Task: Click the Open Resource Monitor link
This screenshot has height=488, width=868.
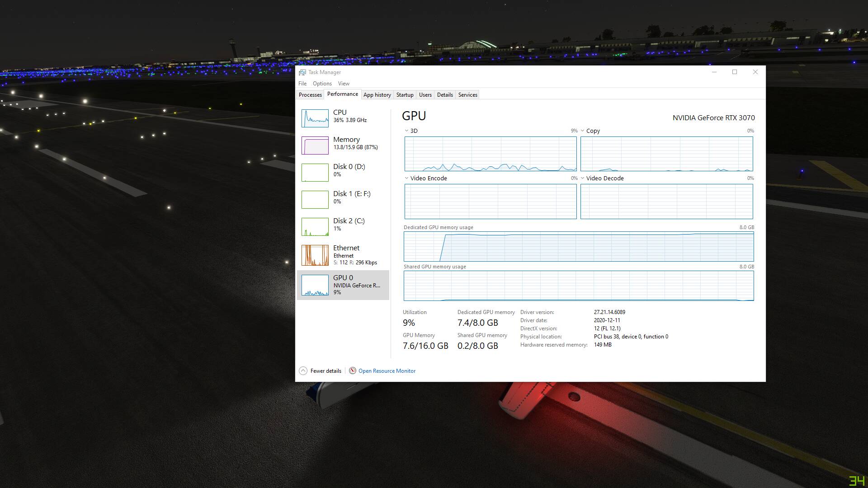Action: pyautogui.click(x=387, y=371)
